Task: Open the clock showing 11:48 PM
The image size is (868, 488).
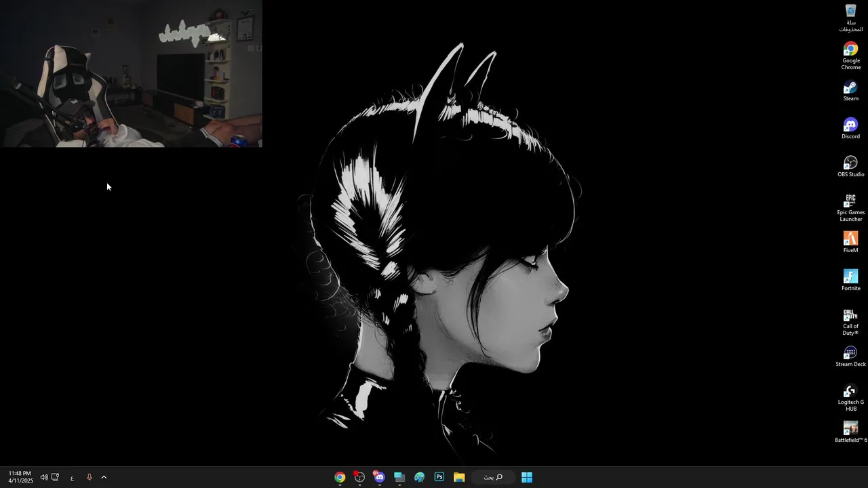Action: (20, 477)
